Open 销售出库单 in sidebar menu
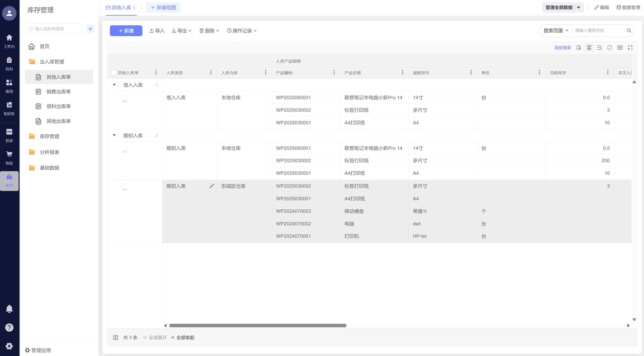 coord(58,92)
